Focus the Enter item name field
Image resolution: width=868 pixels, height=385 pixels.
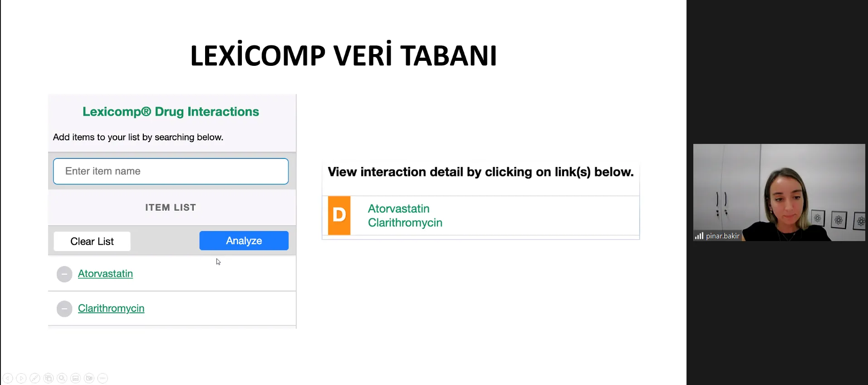click(171, 171)
